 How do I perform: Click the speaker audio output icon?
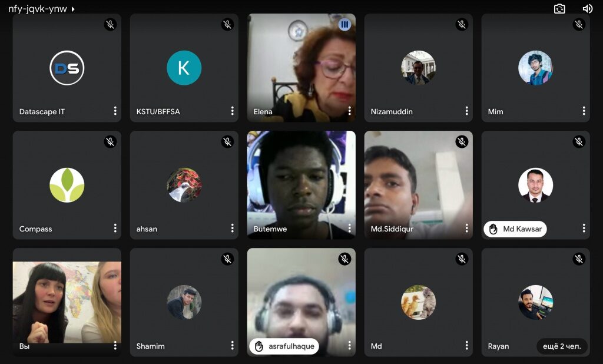coord(587,9)
